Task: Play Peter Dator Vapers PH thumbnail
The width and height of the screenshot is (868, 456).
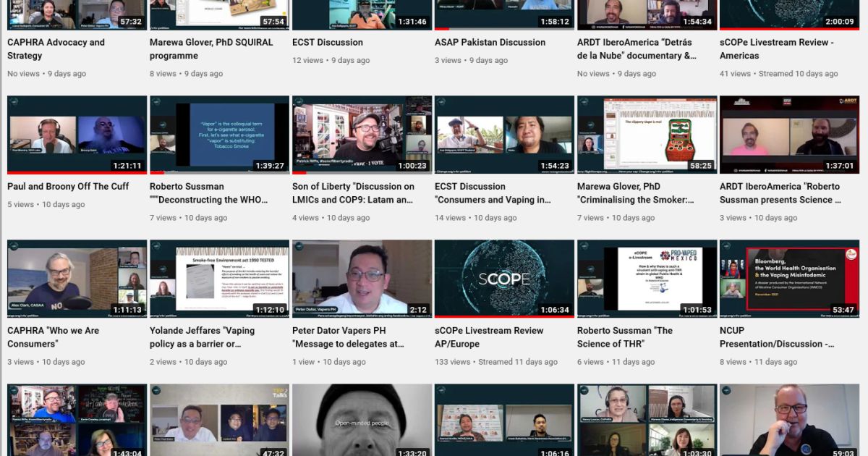Action: tap(362, 279)
